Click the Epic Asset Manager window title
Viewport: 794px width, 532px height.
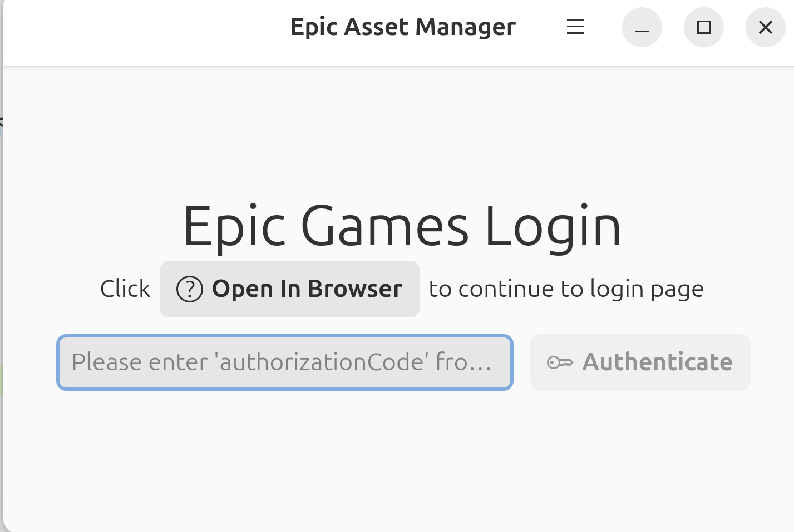coord(402,27)
